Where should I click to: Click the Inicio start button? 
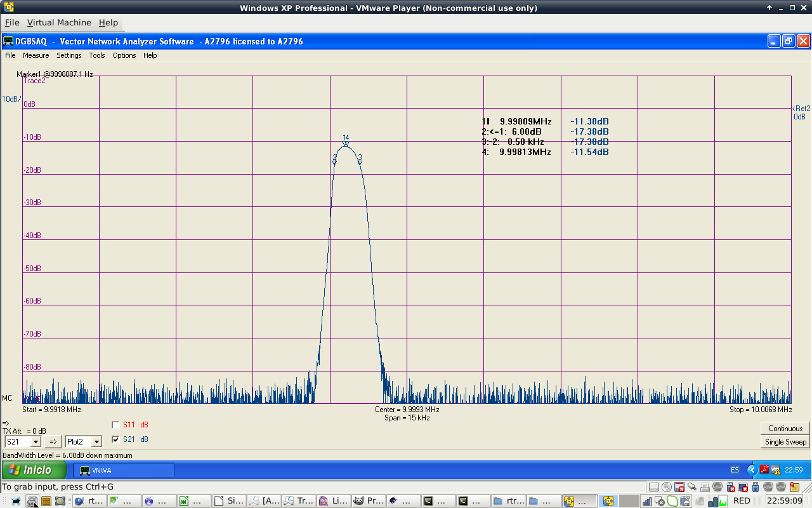(x=34, y=471)
